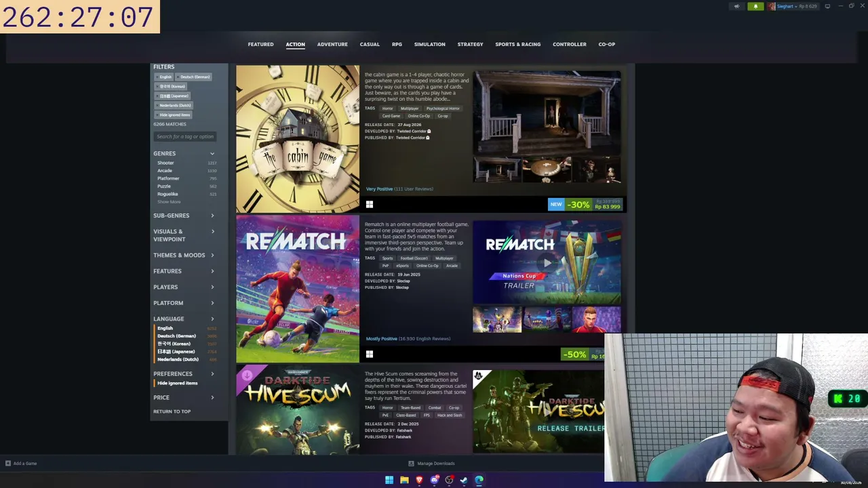868x488 pixels.
Task: Open Steam from the taskbar
Action: tap(464, 480)
